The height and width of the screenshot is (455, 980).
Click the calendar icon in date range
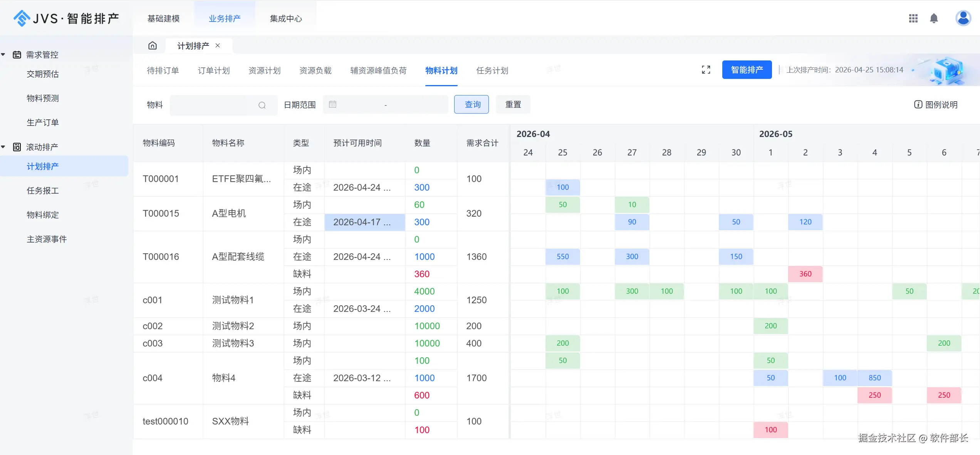(x=333, y=104)
